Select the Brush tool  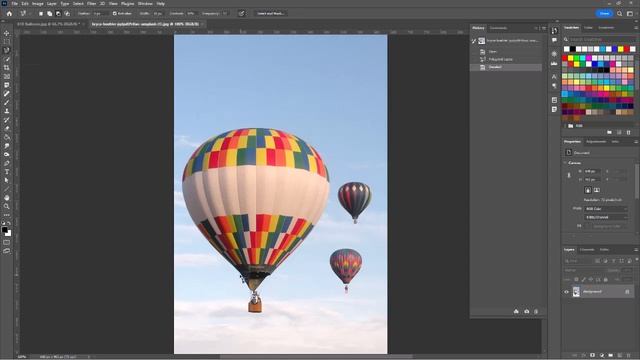click(x=7, y=102)
